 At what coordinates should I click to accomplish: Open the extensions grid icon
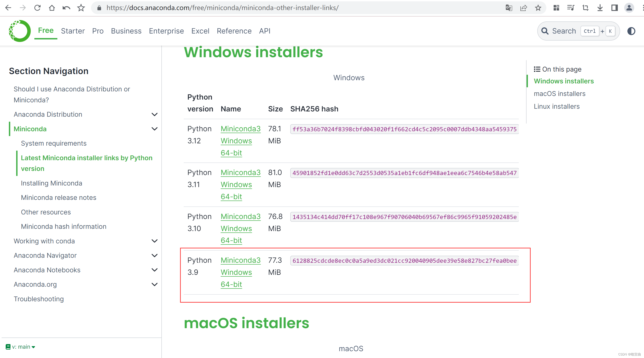(556, 8)
